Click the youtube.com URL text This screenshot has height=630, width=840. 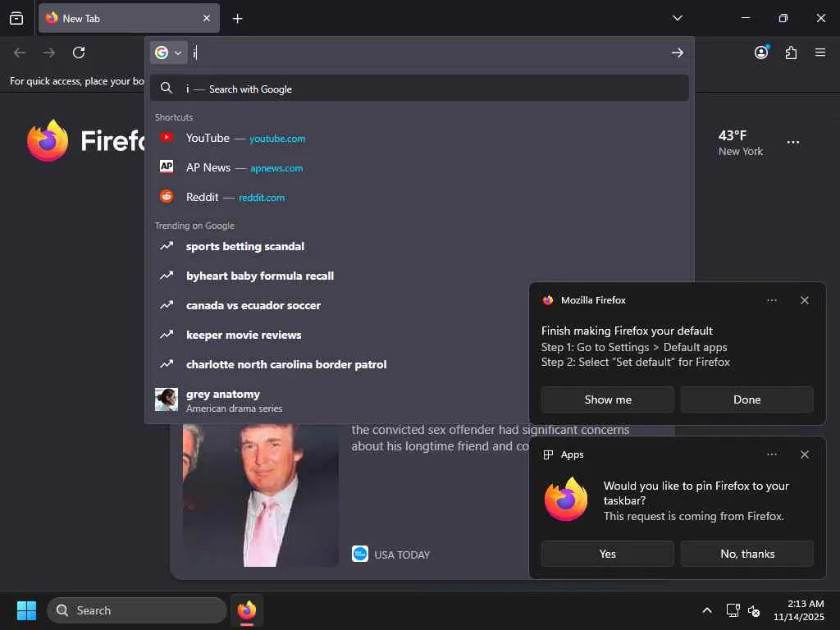[277, 139]
